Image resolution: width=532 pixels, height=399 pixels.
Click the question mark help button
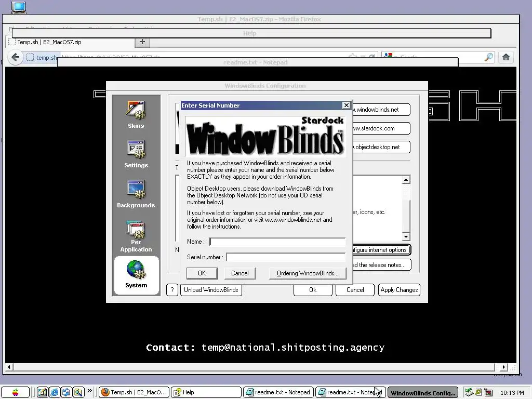172,290
